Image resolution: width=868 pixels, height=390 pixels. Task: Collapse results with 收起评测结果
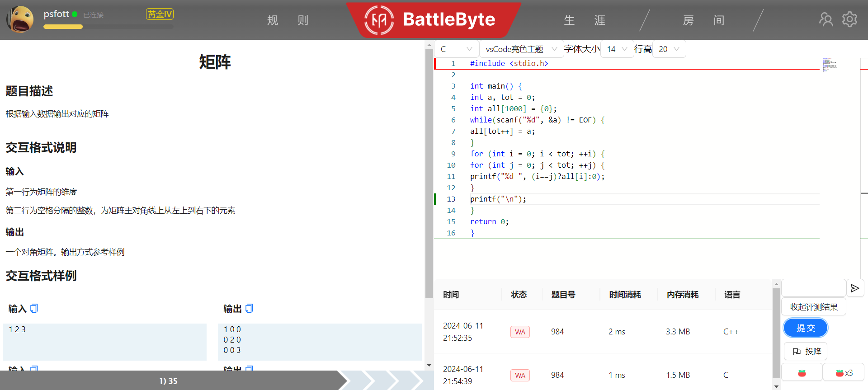(x=813, y=307)
